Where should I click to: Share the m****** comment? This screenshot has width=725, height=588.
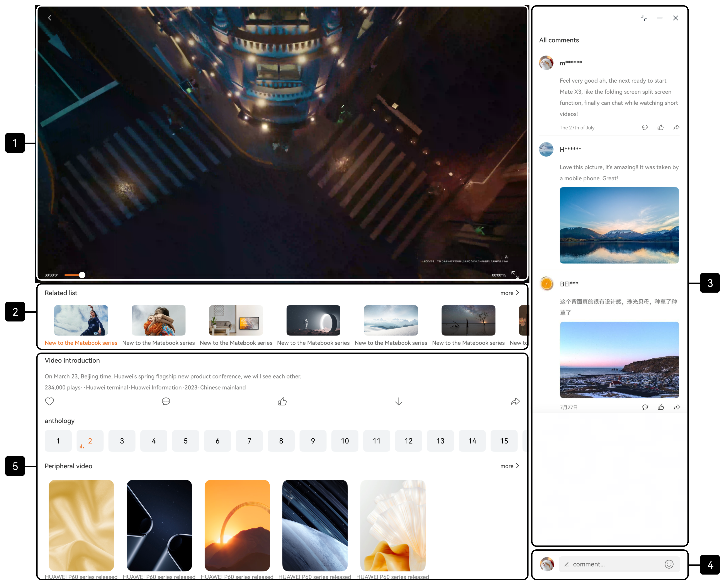[676, 127]
